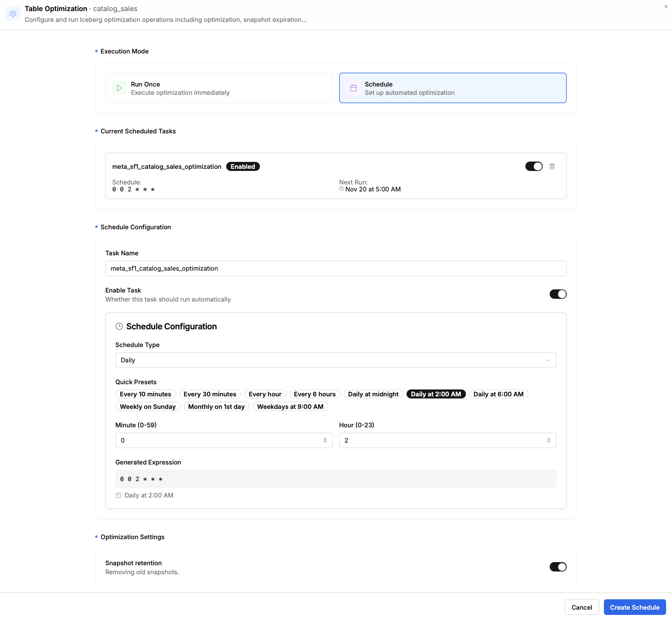This screenshot has width=672, height=617.
Task: Select the Schedule execution mode
Action: 452,88
